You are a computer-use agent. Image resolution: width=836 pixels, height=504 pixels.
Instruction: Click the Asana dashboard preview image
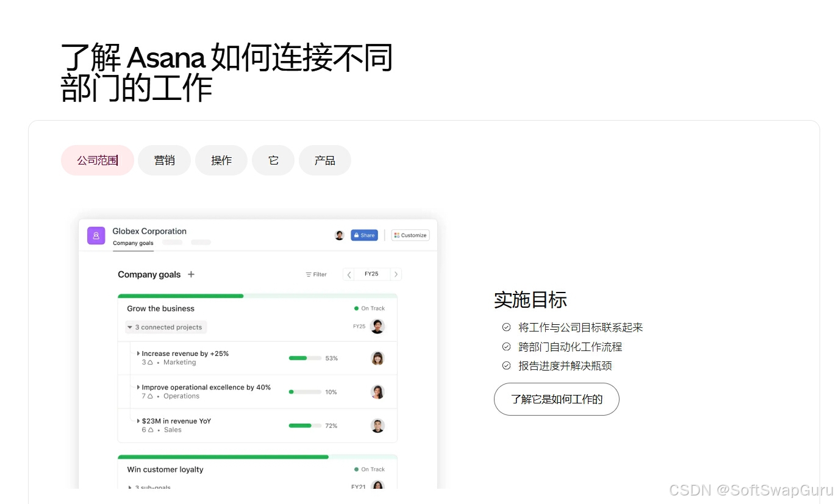tap(258, 354)
